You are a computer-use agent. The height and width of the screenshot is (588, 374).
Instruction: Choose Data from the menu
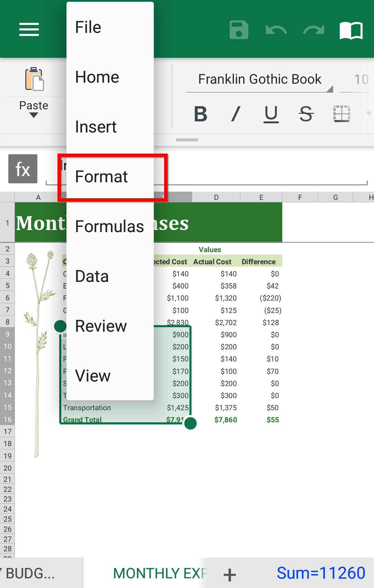(110, 276)
